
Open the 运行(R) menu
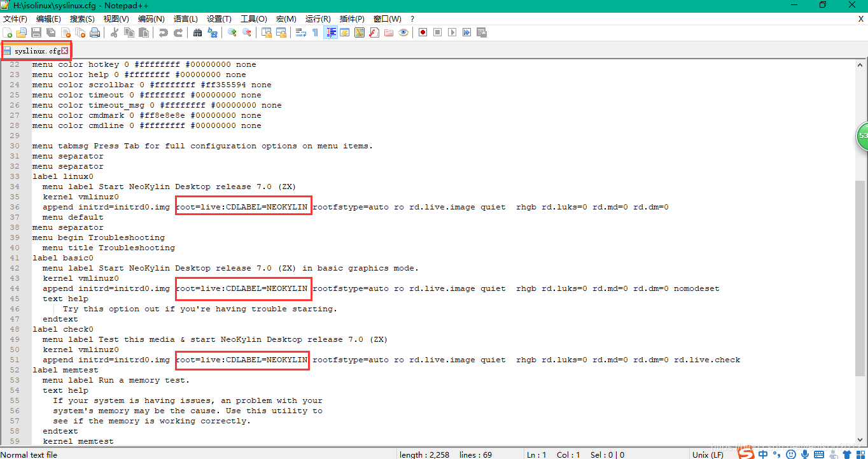(x=318, y=19)
